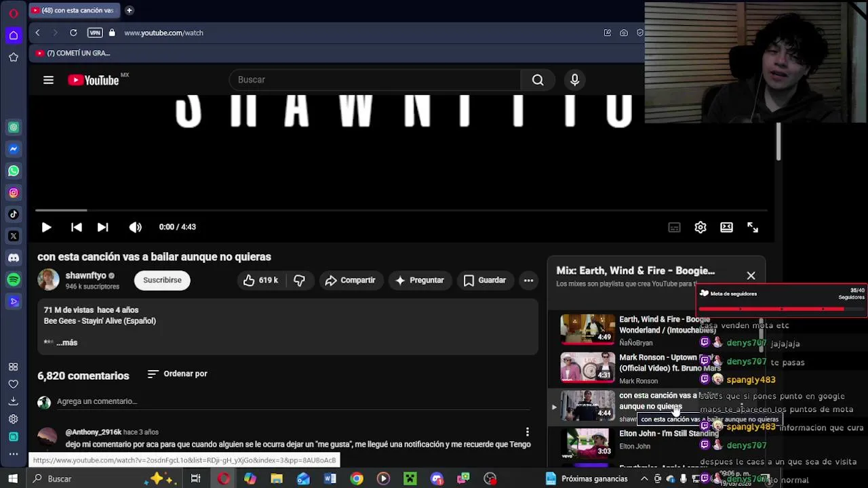Open Opera sidebar settings gear
This screenshot has height=488, width=868.
(x=14, y=419)
